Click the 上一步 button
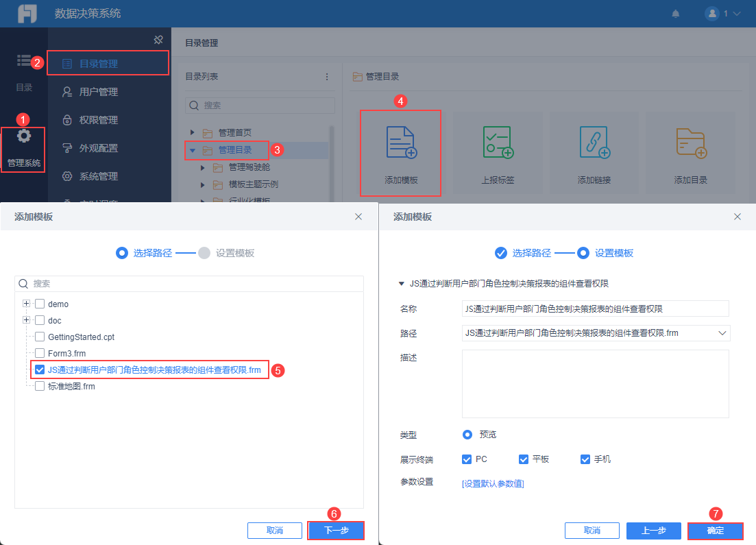Viewport: 756px width, 545px height. [654, 531]
